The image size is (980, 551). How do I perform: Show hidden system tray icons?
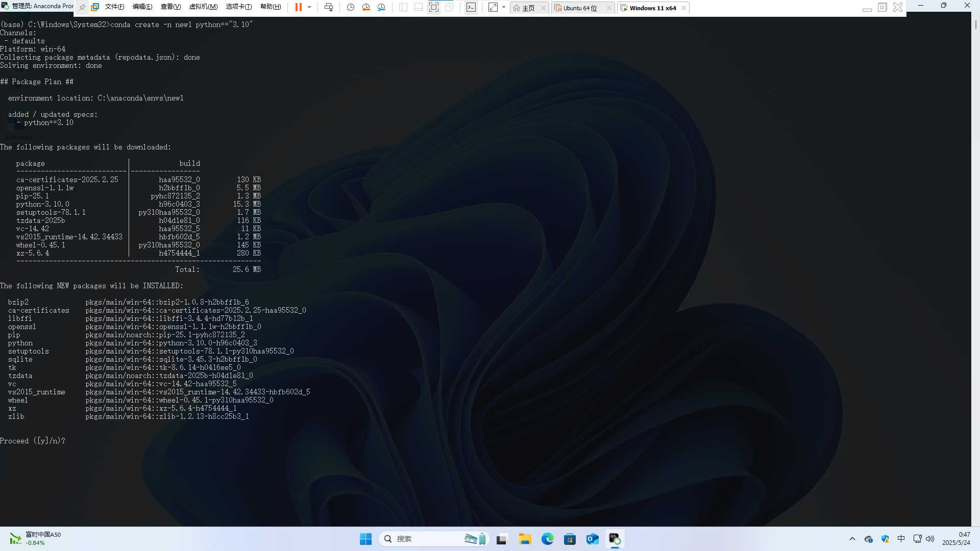(x=852, y=539)
